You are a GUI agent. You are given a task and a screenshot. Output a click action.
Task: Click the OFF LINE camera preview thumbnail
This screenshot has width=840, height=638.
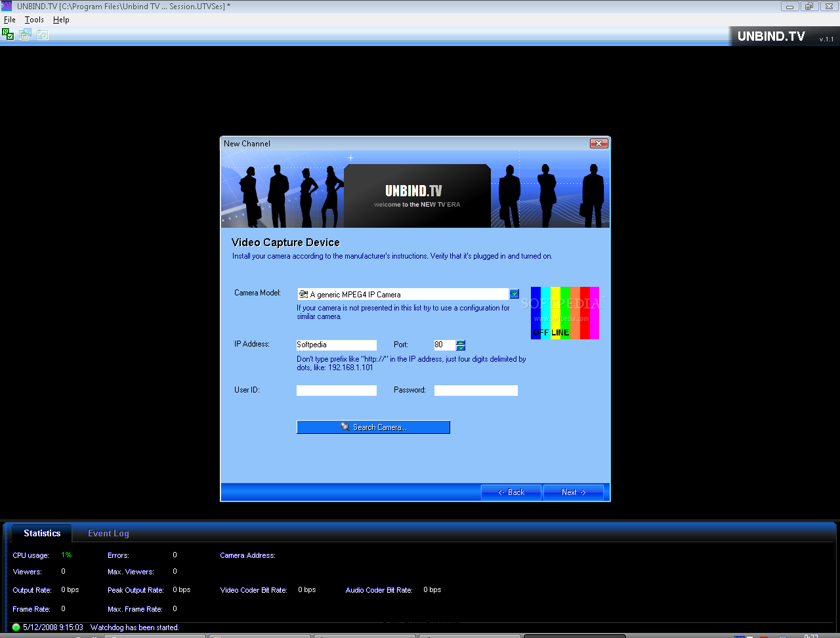click(565, 313)
